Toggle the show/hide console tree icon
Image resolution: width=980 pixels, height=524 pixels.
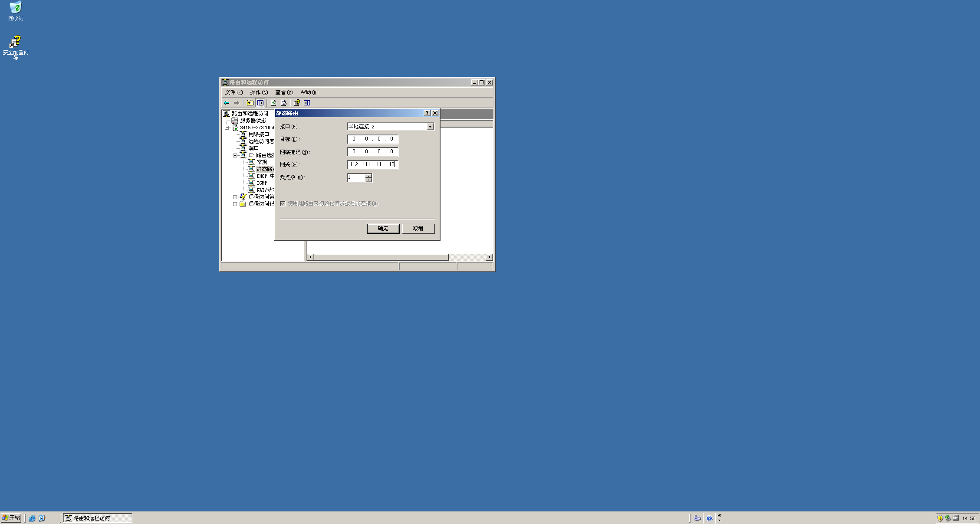coord(260,103)
